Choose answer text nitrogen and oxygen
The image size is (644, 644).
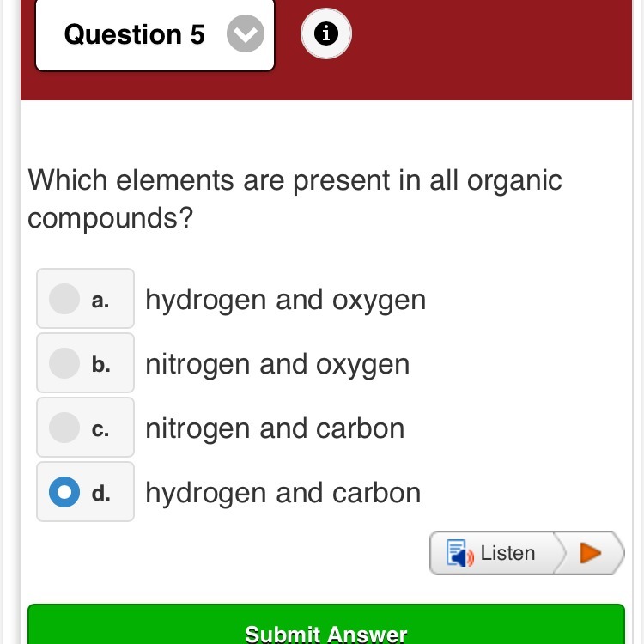tap(277, 364)
